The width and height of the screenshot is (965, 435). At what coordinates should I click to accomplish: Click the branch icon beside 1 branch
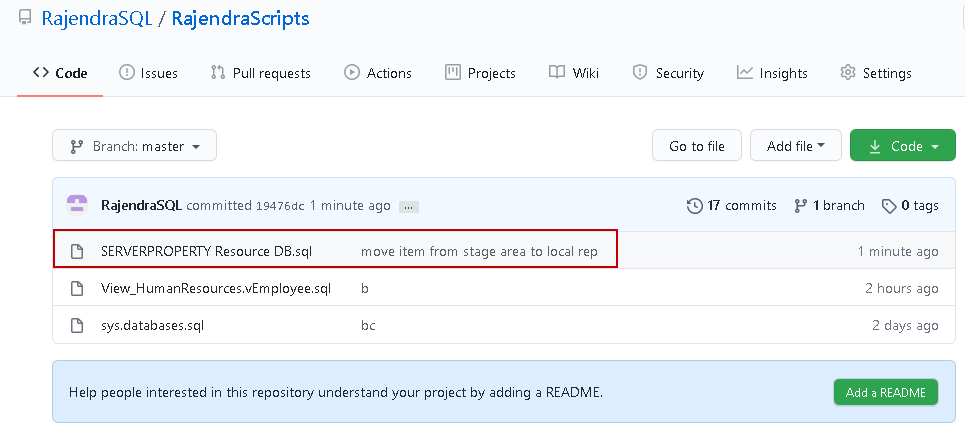click(x=800, y=205)
